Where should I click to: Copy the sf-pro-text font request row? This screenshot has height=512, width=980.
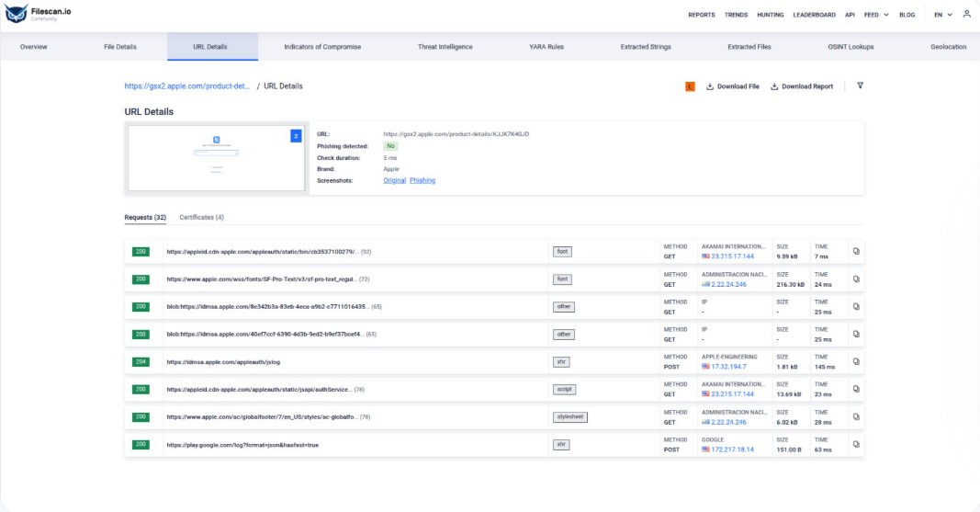click(856, 279)
